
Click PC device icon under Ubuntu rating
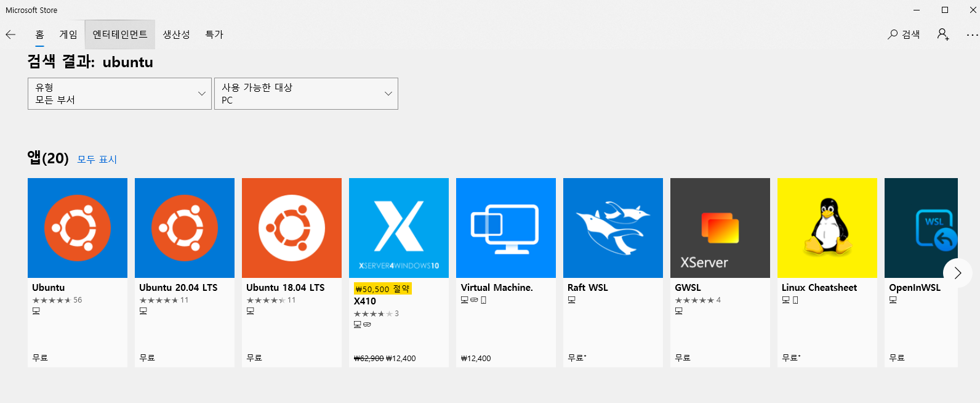(x=36, y=311)
